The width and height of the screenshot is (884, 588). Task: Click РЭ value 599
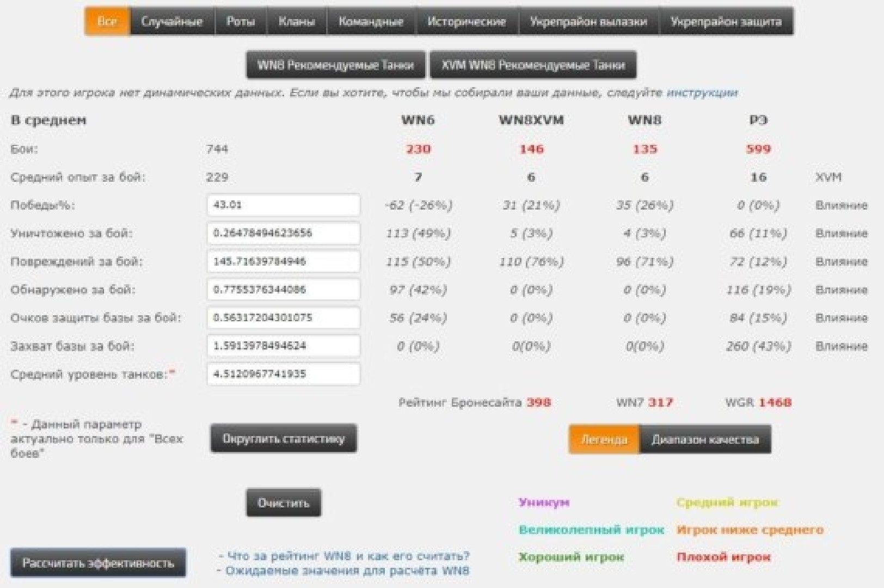tap(758, 149)
